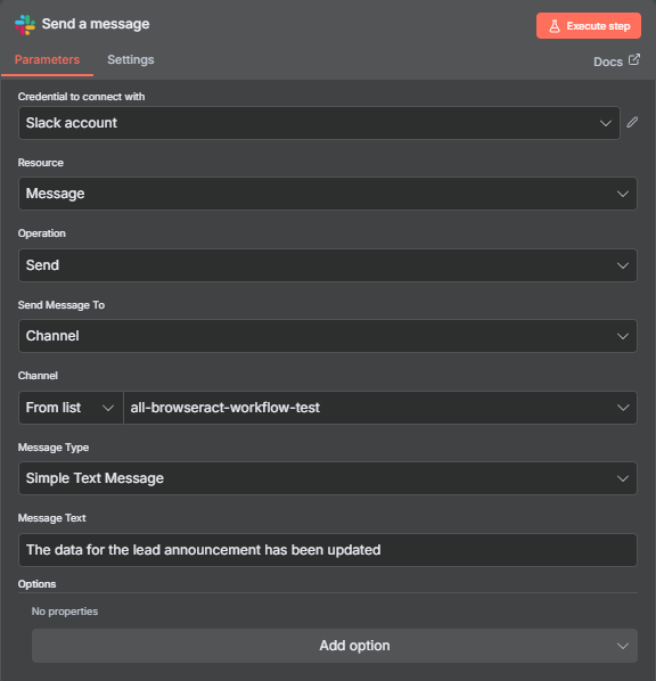Click the Add option button

(x=334, y=646)
